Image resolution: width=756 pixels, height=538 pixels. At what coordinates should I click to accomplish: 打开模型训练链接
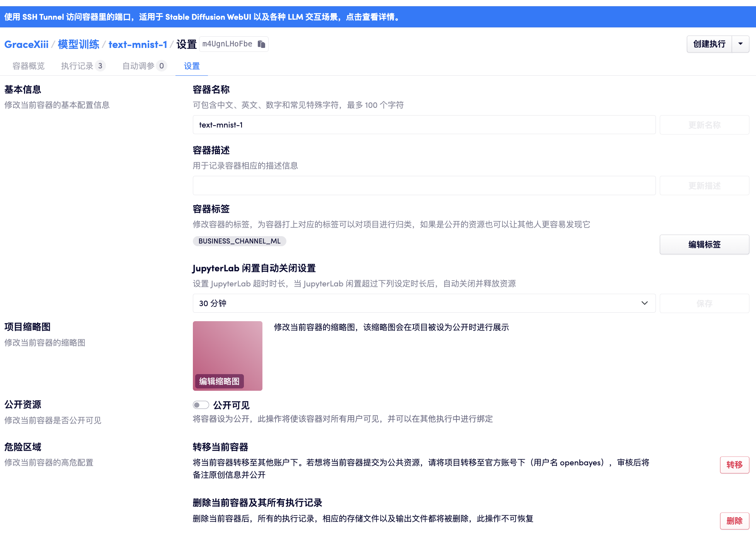78,44
